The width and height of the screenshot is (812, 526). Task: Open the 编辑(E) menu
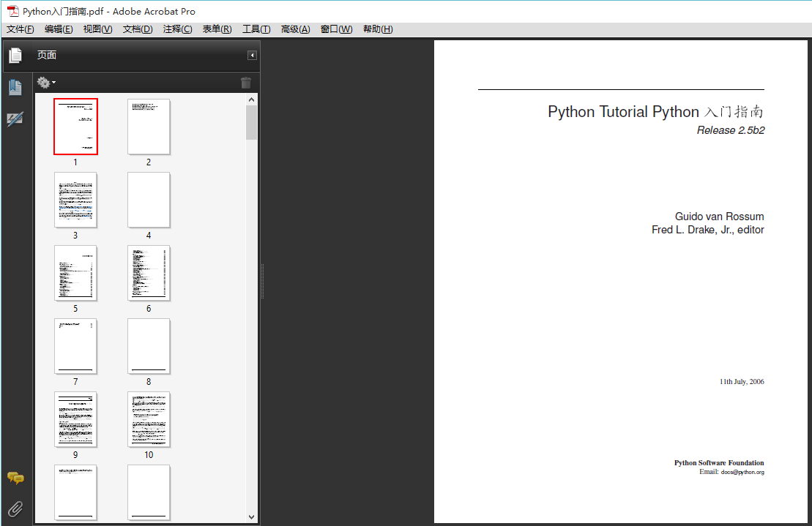pos(59,29)
